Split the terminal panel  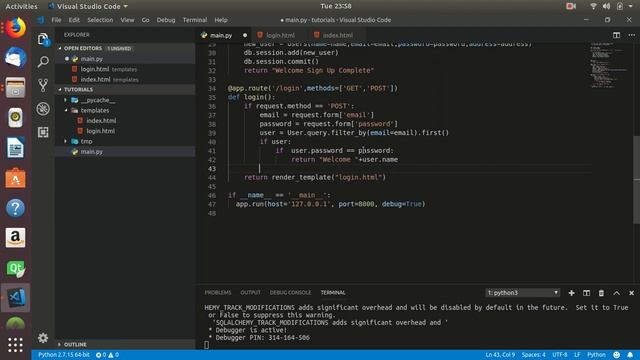tap(587, 293)
